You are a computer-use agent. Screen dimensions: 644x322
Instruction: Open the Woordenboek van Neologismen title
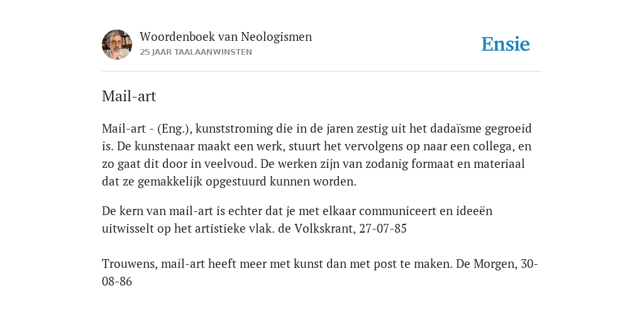[x=226, y=36]
